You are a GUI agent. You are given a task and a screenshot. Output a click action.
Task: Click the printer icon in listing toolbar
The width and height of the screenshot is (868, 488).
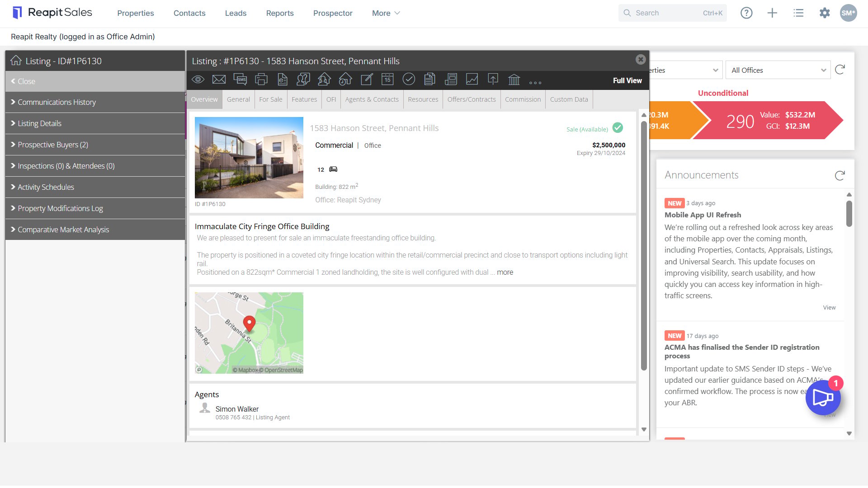(261, 80)
